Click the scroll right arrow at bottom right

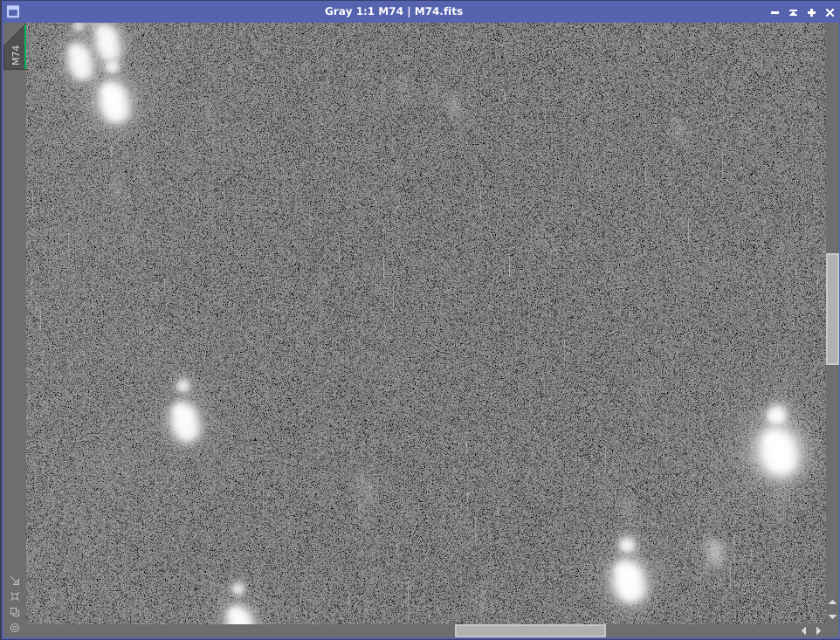[818, 631]
